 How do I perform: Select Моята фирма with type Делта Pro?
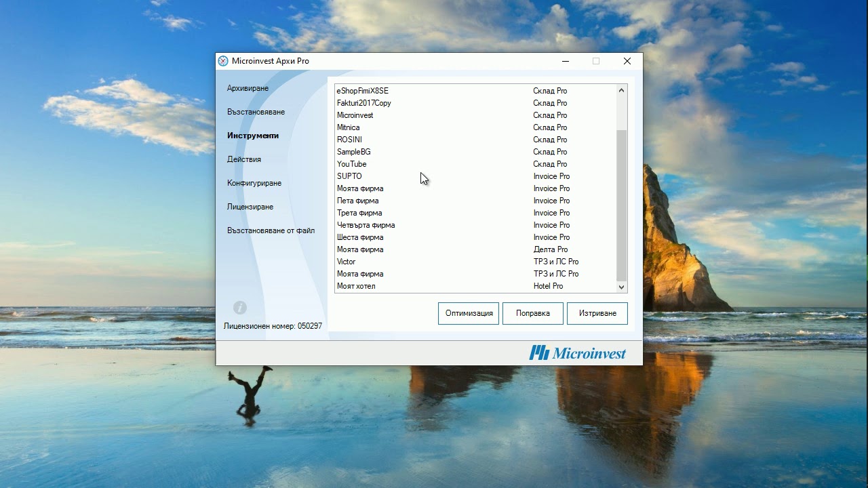point(475,249)
